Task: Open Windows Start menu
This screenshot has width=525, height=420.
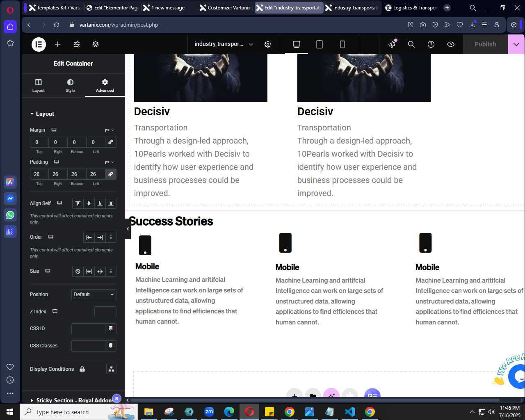Action: (x=10, y=412)
